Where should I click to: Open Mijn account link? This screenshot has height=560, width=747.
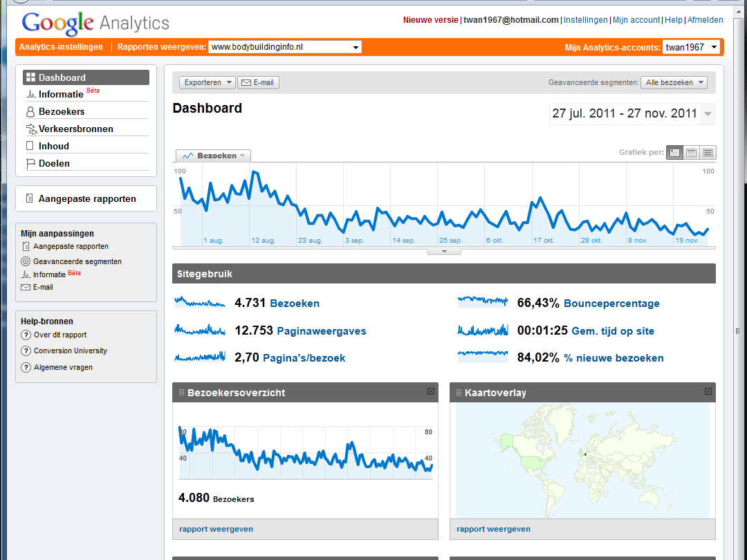pyautogui.click(x=636, y=20)
